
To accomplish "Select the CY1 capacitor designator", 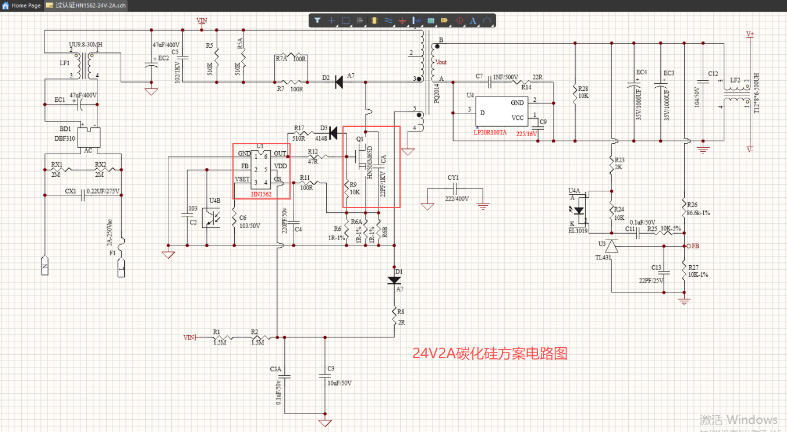I will click(x=453, y=178).
